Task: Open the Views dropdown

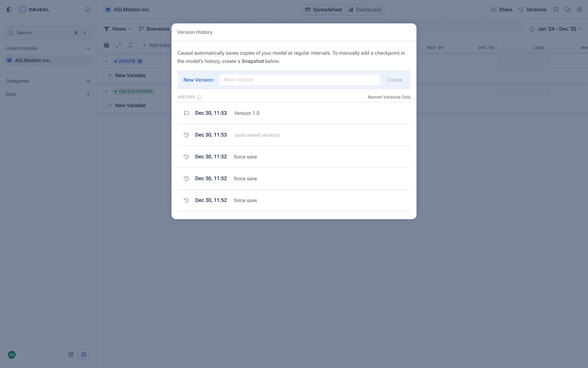Action: pyautogui.click(x=118, y=29)
